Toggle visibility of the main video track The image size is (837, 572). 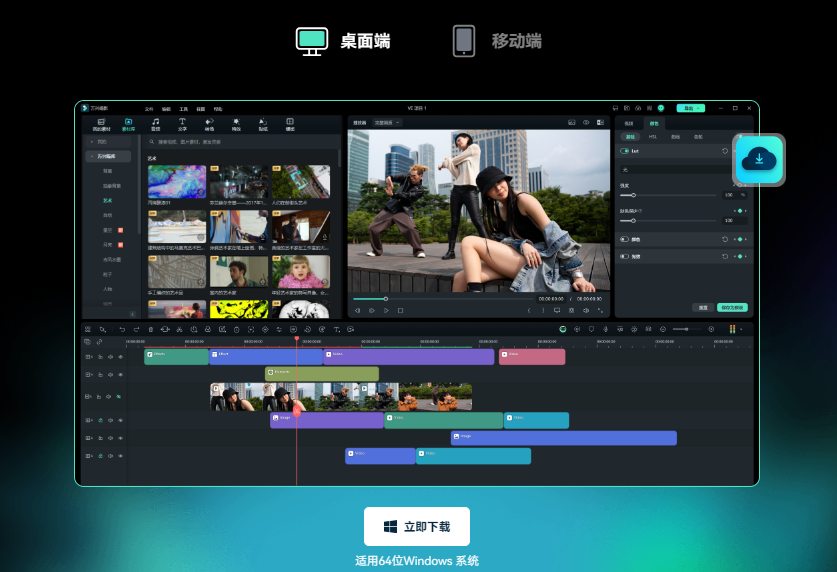(x=119, y=396)
